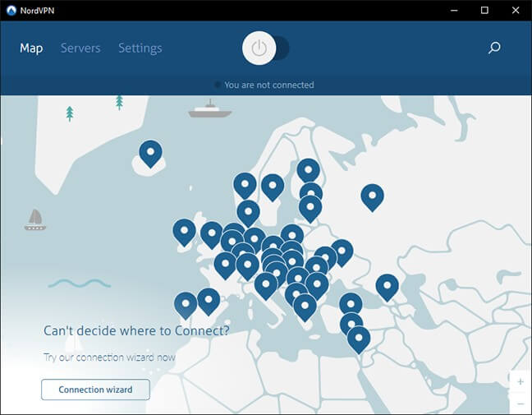This screenshot has height=415, width=532.
Task: Launch the Connection wizard
Action: (x=95, y=390)
